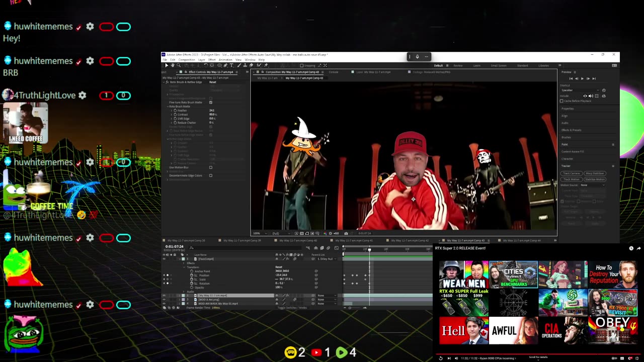This screenshot has width=644, height=362.
Task: Expand the Effects & Presets panel
Action: pos(572,130)
